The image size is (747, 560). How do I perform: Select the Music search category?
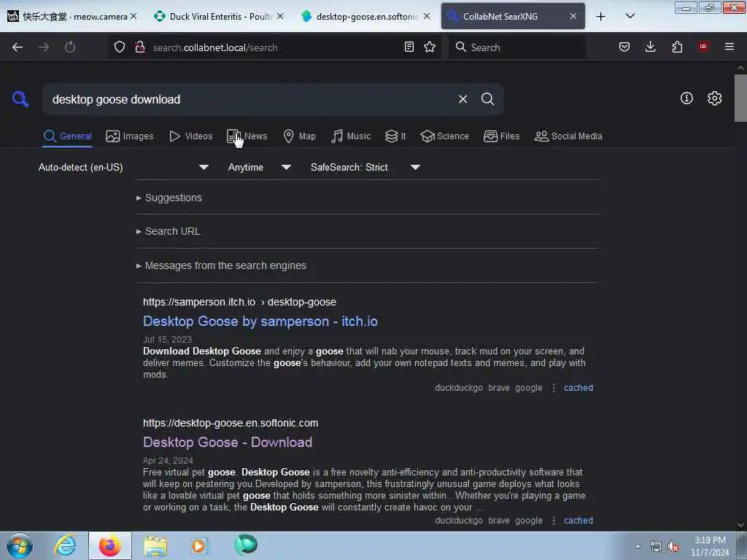pyautogui.click(x=351, y=136)
